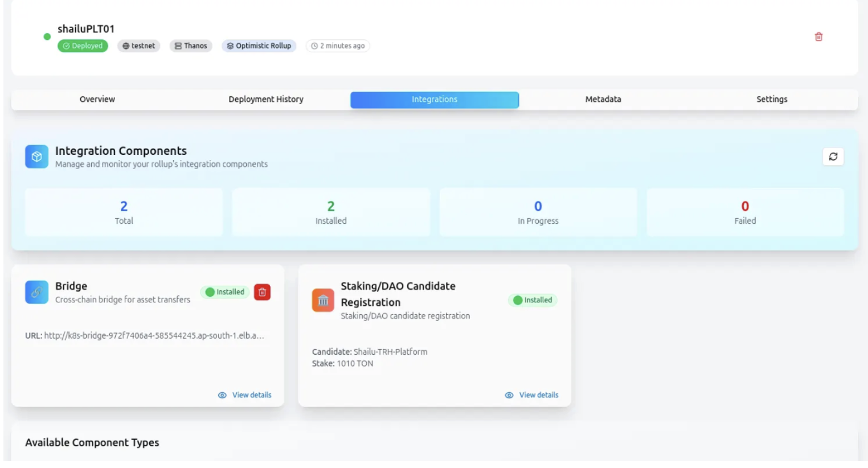The image size is (868, 468).
Task: Click the Failed count card
Action: (x=745, y=212)
